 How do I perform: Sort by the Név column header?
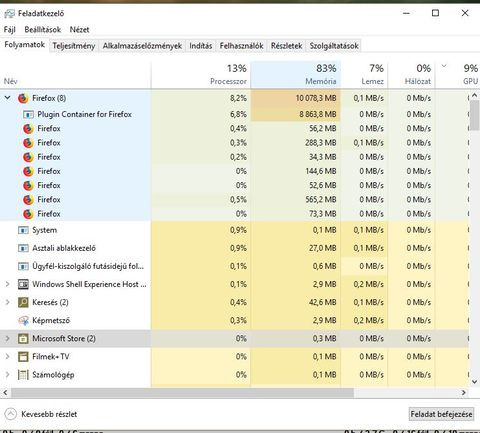click(75, 75)
